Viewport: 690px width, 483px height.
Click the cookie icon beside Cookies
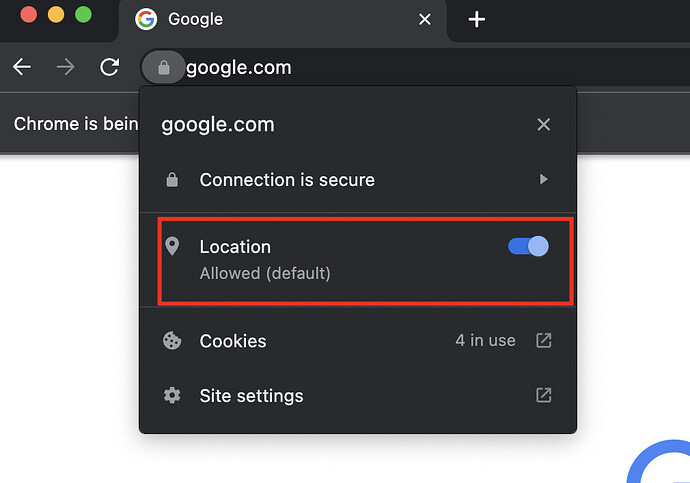pyautogui.click(x=172, y=341)
